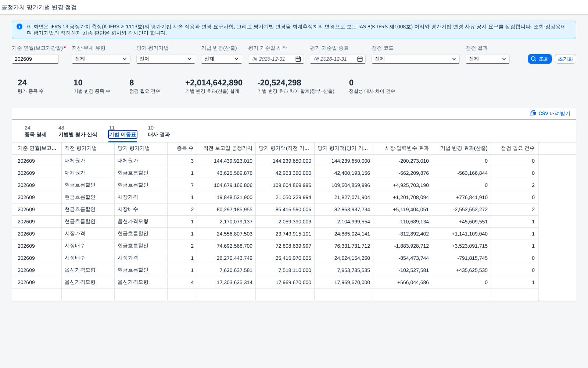Expand the 점검 결과 dropdown

tap(504, 59)
